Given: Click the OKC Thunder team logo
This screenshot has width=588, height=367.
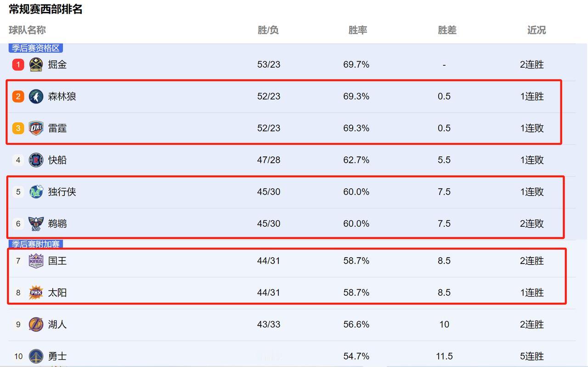Looking at the screenshot, I should point(36,128).
